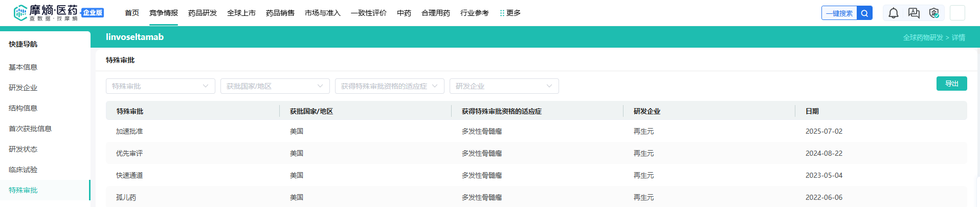Click the 获批国家/地区 column header
This screenshot has width=980, height=207.
coord(311,111)
